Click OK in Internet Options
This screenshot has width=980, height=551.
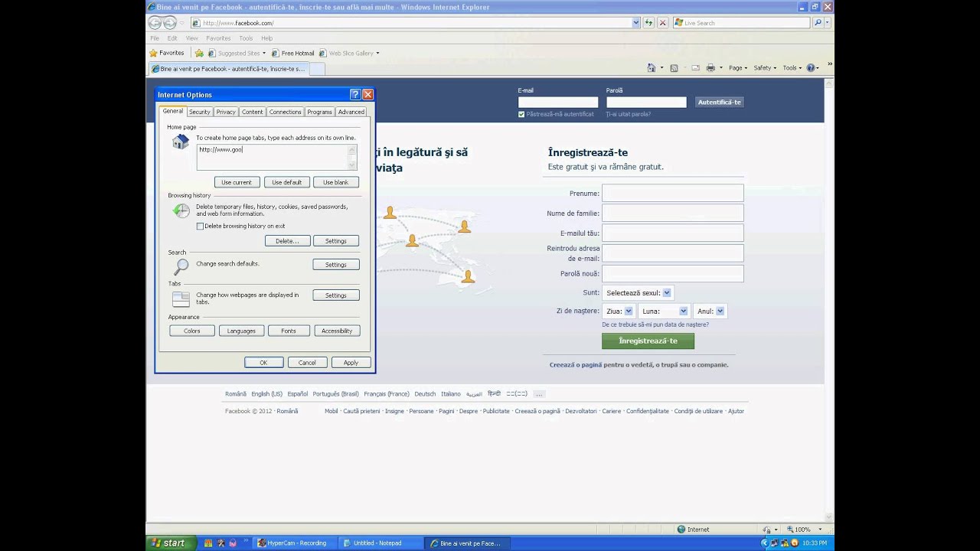(263, 363)
